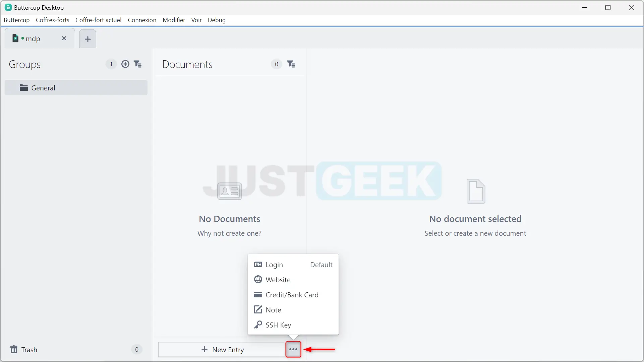Click 'Select or create a new document' text
This screenshot has width=644, height=362.
(475, 233)
